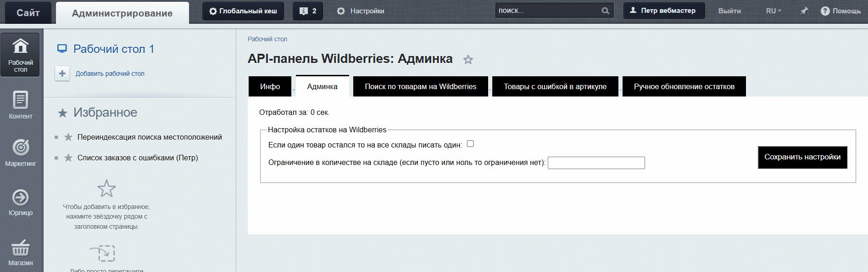The image size is (868, 272).
Task: Open the Список заказов с ошибками (Петр) link
Action: [138, 158]
